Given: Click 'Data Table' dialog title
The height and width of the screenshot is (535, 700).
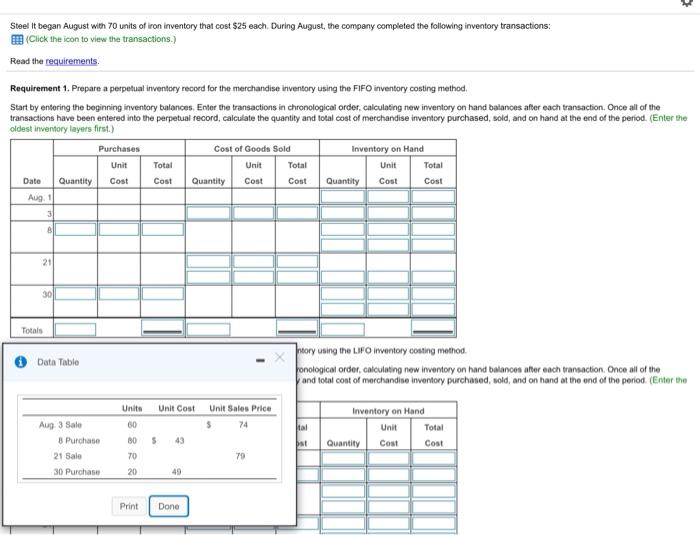Looking at the screenshot, I should pos(58,362).
